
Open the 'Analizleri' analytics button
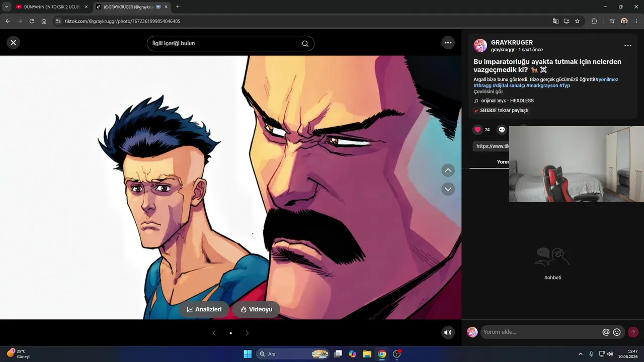pyautogui.click(x=204, y=309)
